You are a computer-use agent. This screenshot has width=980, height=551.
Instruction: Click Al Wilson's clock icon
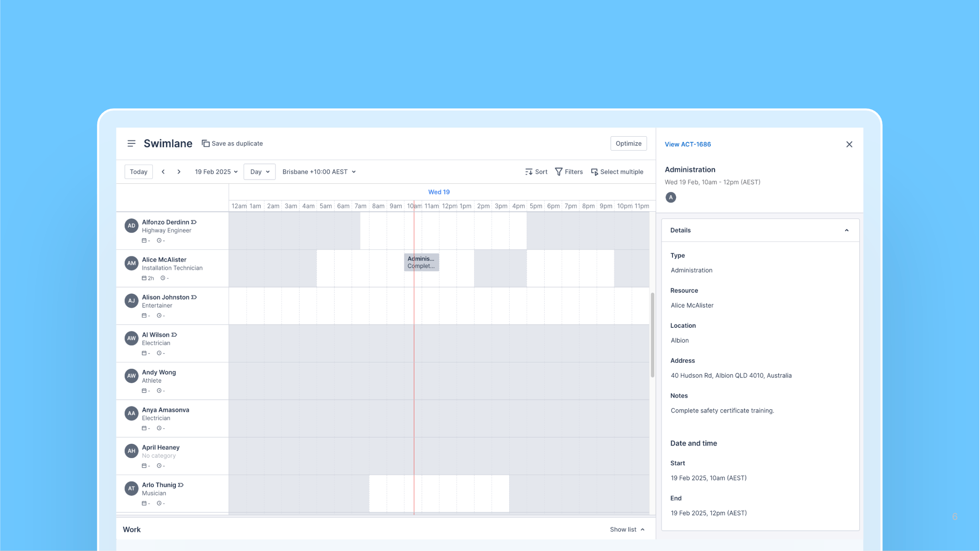pyautogui.click(x=159, y=353)
